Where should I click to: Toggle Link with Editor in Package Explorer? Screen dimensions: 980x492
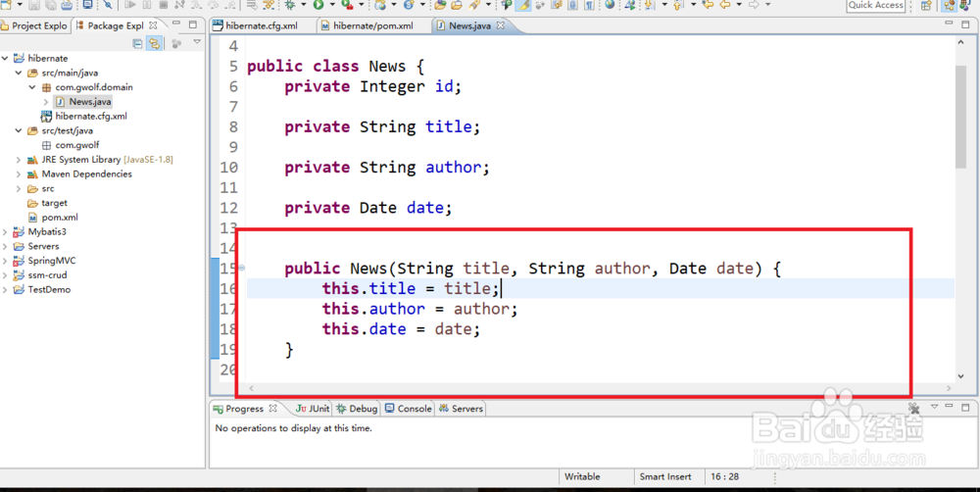coord(154,43)
